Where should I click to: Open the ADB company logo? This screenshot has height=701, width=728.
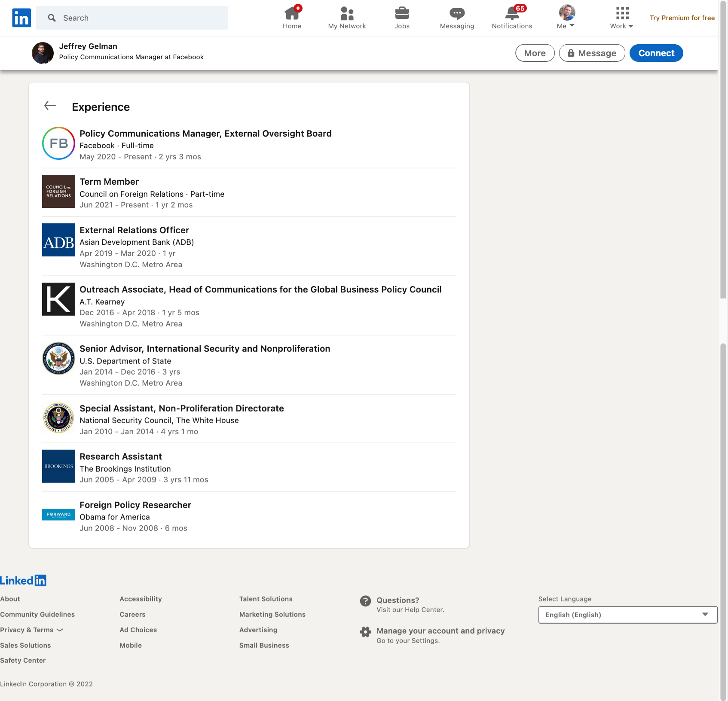(x=59, y=240)
